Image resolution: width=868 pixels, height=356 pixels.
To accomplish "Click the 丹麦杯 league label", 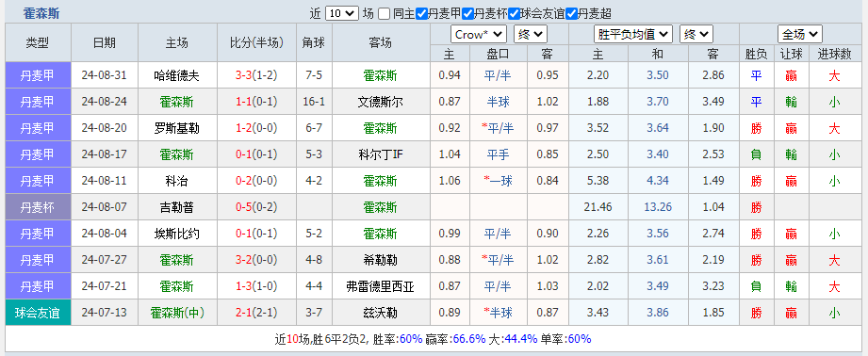I will click(x=38, y=208).
